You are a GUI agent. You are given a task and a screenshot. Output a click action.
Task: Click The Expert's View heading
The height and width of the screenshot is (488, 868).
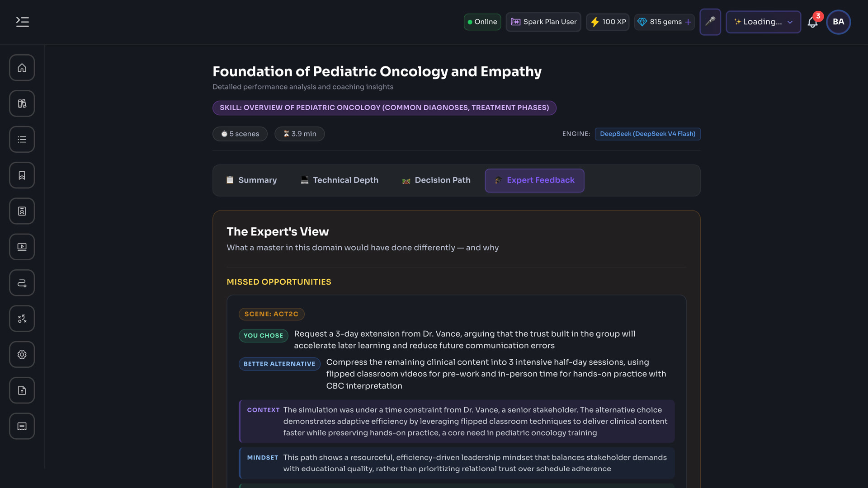(x=278, y=231)
